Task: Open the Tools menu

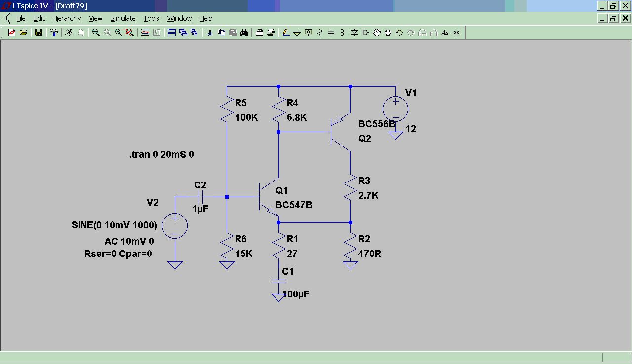Action: tap(151, 18)
